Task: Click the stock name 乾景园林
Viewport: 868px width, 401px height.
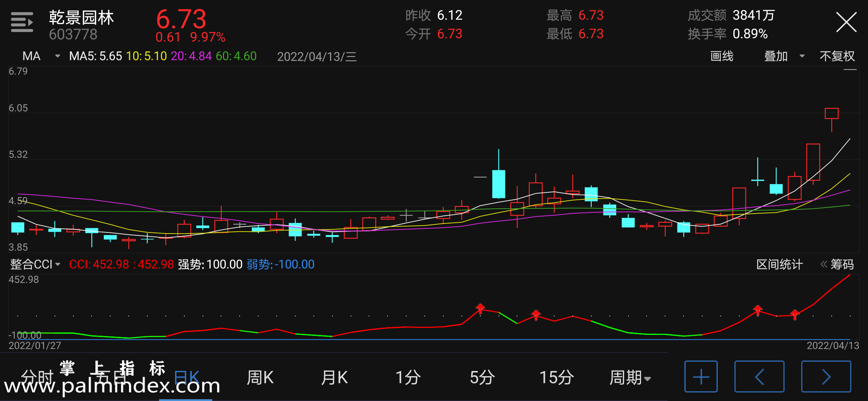Action: (81, 17)
